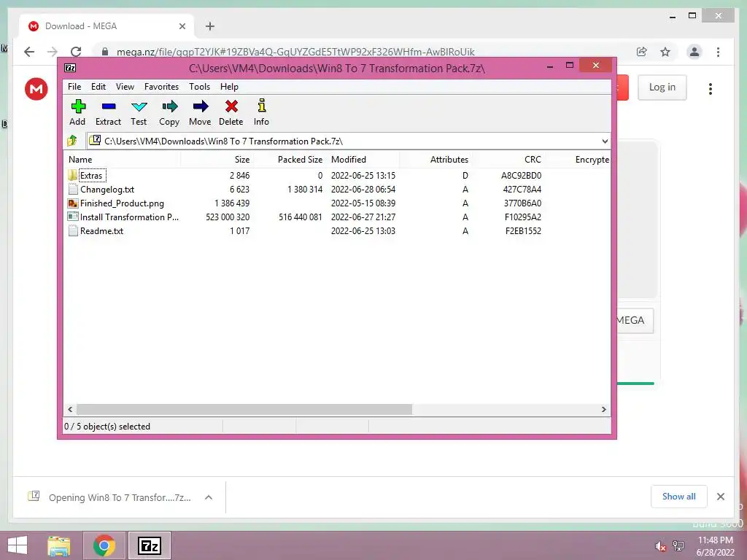The image size is (747, 560).
Task: Open the Favorites menu
Action: click(161, 87)
